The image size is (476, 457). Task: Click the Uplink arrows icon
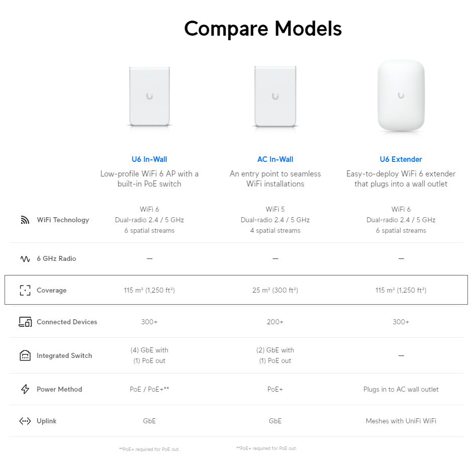click(25, 421)
